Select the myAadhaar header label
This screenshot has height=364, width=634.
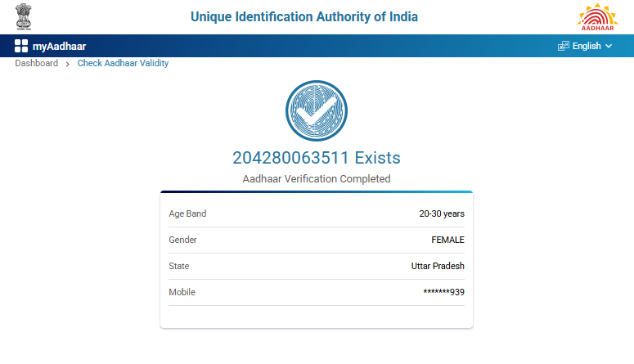click(59, 46)
